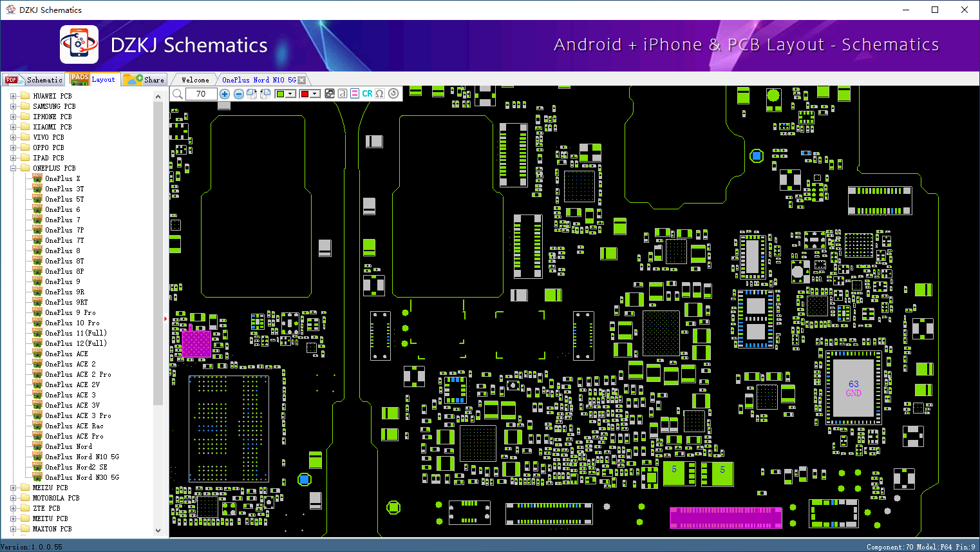Image resolution: width=980 pixels, height=552 pixels.
Task: Click the zoom value field showing 70
Action: (x=201, y=94)
